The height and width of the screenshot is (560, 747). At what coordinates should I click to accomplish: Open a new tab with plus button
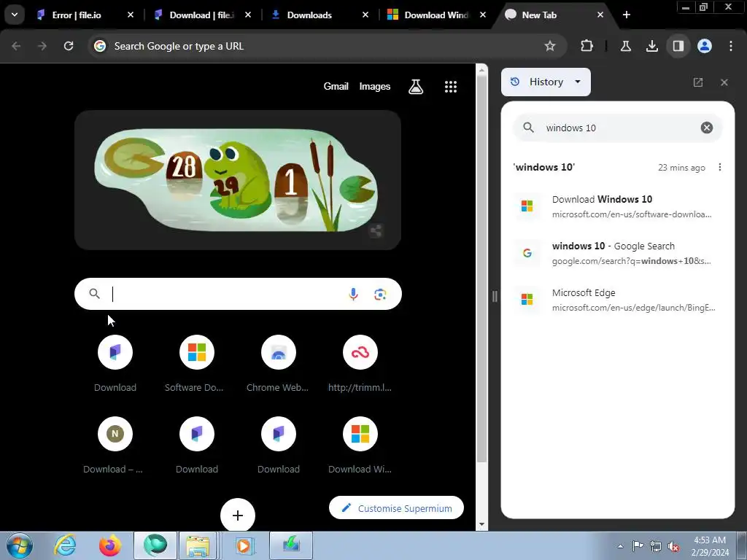pyautogui.click(x=627, y=15)
